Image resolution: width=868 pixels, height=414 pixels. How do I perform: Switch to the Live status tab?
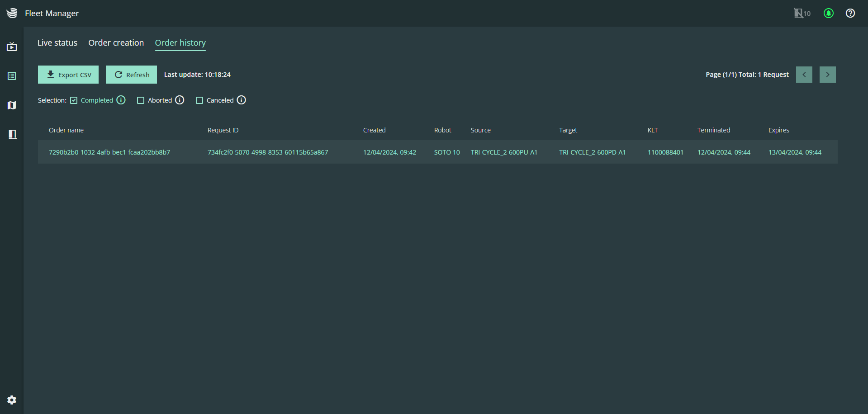tap(57, 43)
